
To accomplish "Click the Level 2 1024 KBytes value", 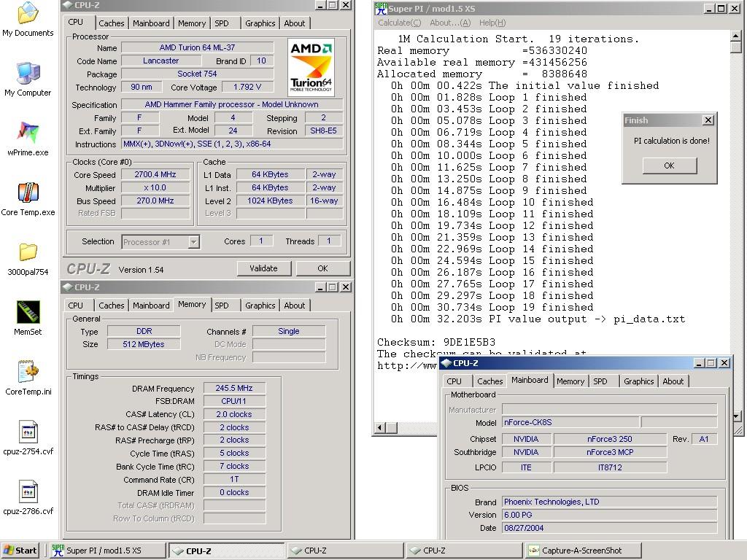I will coord(270,201).
